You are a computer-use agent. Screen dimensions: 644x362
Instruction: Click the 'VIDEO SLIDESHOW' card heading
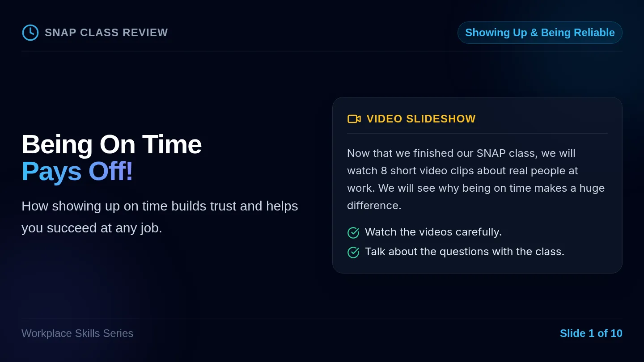coord(421,119)
